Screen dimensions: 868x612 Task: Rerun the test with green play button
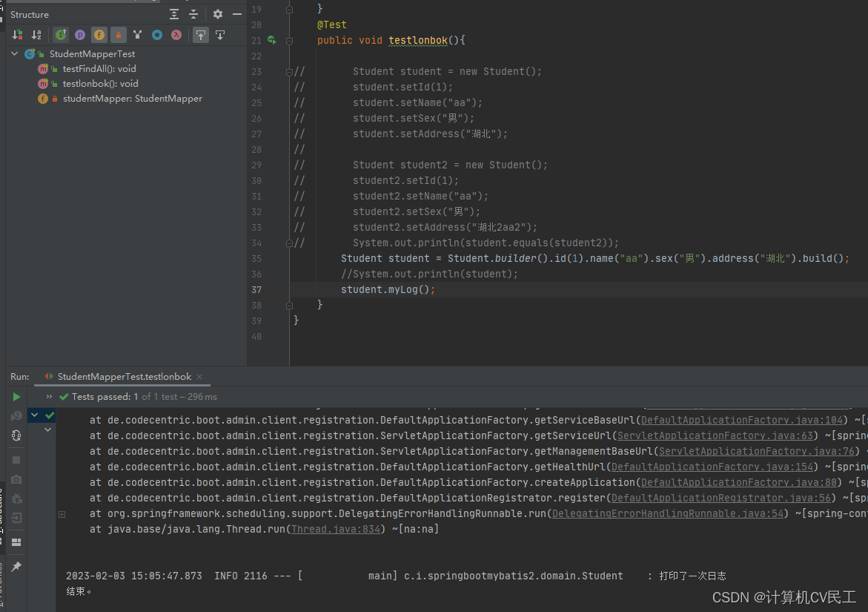click(16, 397)
